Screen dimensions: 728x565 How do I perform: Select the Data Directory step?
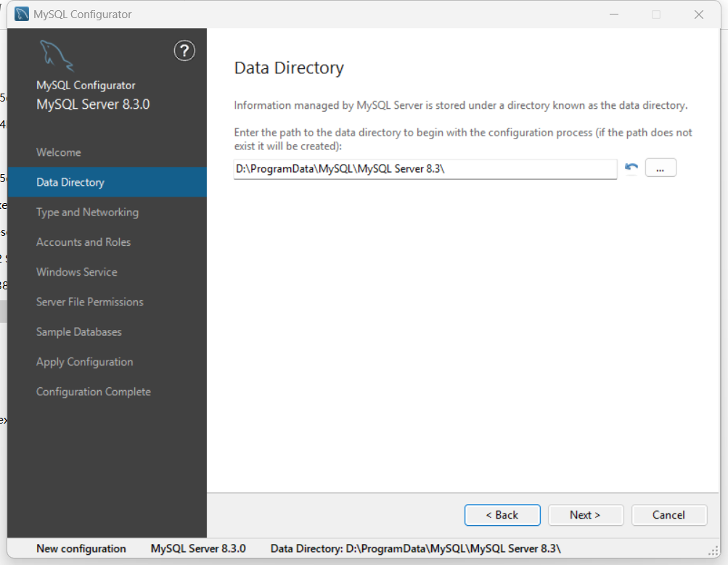pyautogui.click(x=107, y=182)
